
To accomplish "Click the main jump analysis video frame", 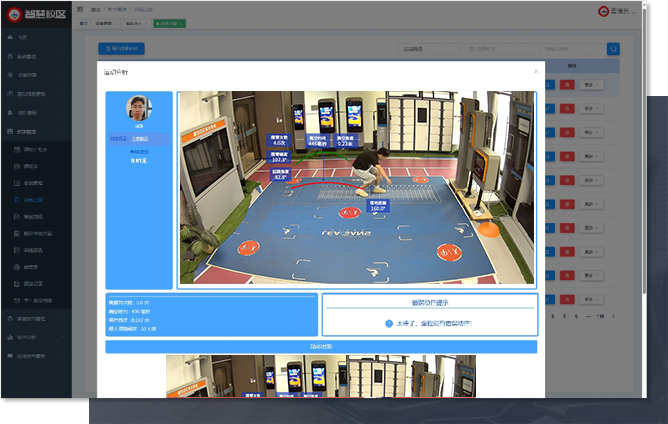I will (x=357, y=188).
